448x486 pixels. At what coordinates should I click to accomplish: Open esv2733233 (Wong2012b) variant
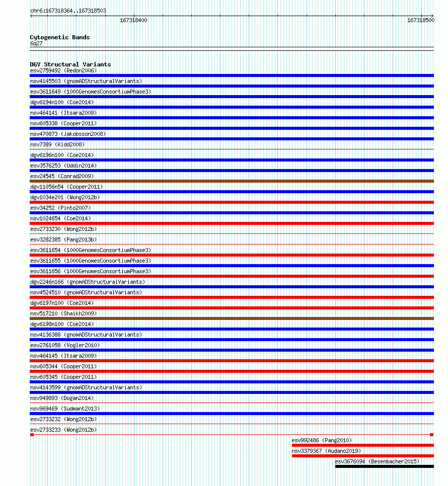pos(63,430)
